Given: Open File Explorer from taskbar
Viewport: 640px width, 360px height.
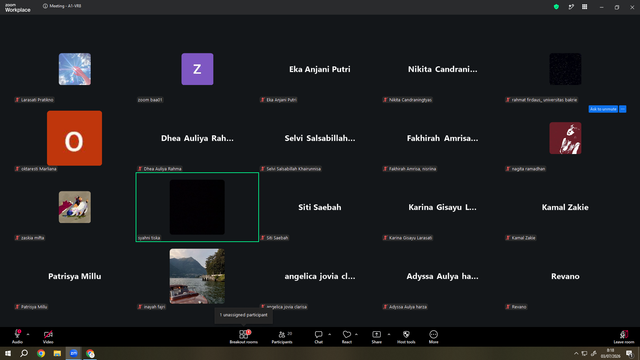Looking at the screenshot, I should coord(57,353).
